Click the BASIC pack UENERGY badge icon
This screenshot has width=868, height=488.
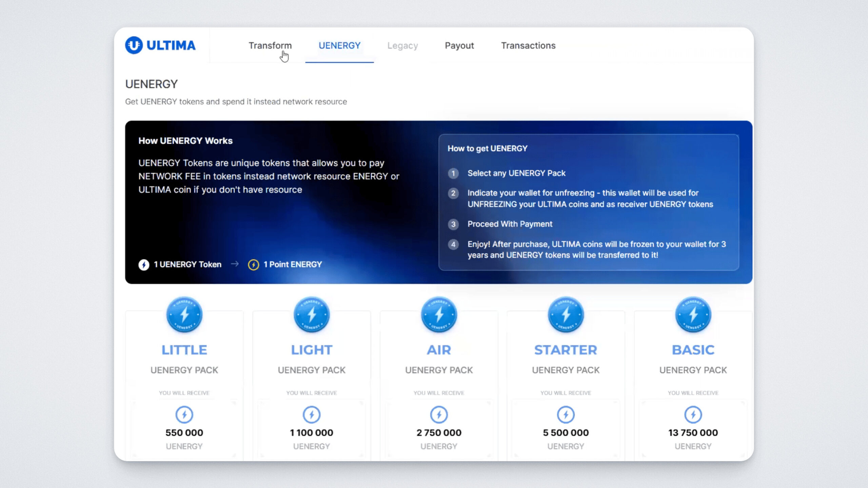pos(693,315)
